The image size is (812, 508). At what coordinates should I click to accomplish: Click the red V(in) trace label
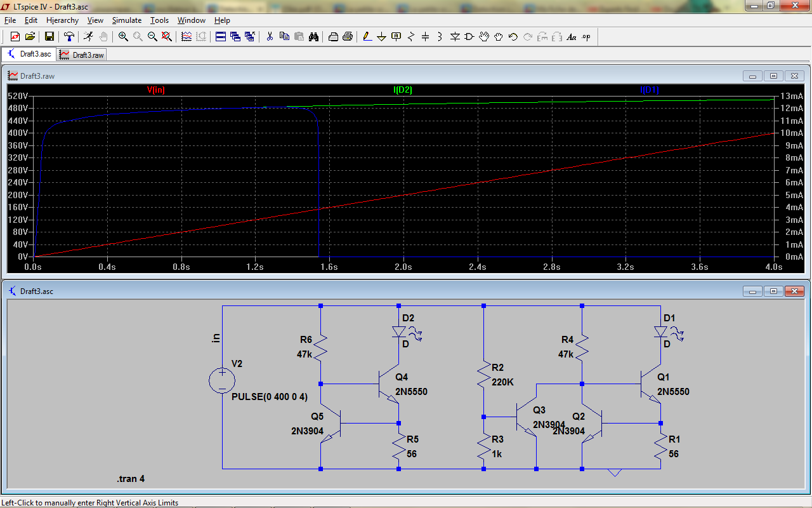155,90
